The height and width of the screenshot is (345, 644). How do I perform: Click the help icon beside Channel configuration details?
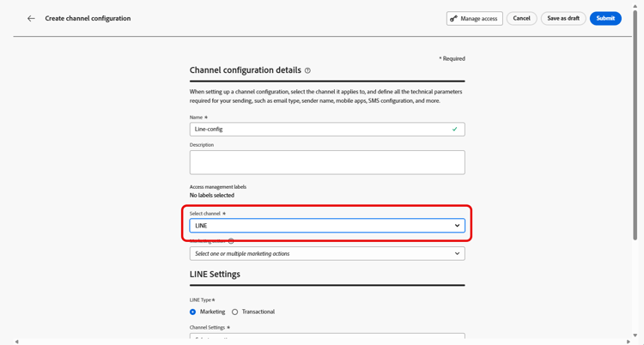(x=307, y=70)
